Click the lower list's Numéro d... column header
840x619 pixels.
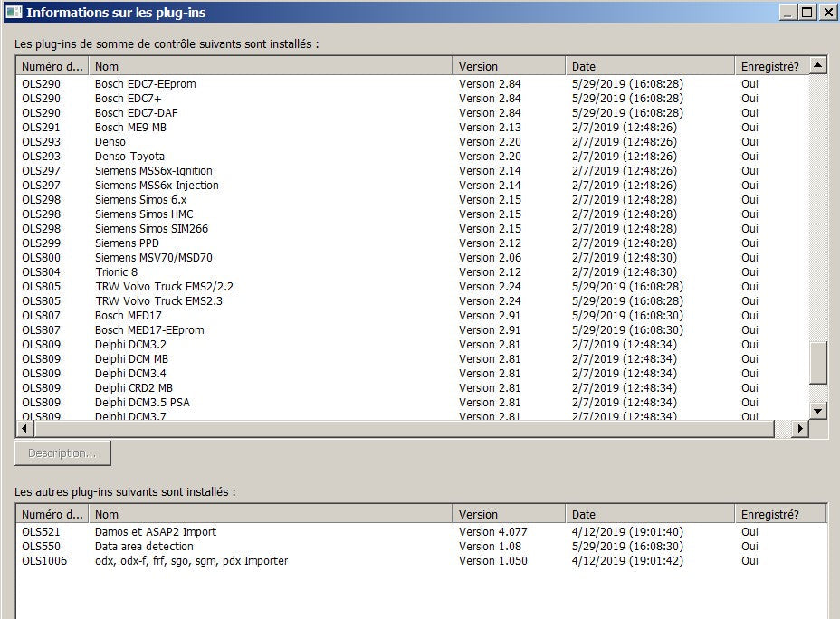pyautogui.click(x=52, y=514)
